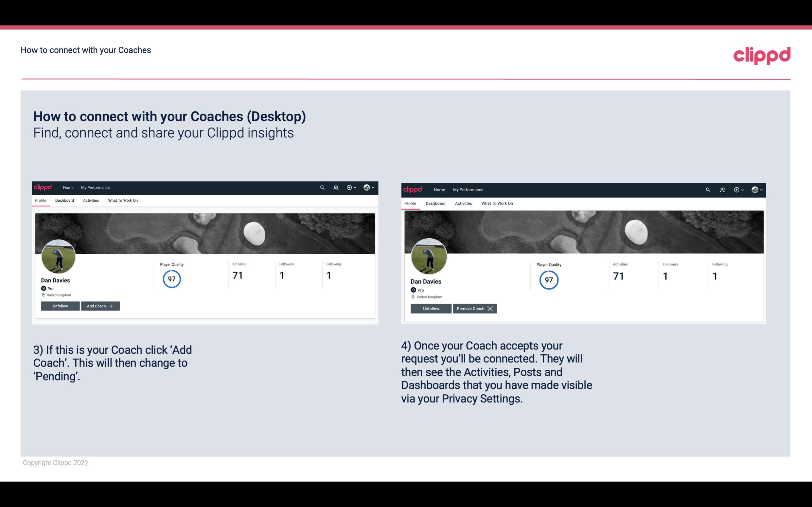Screen dimensions: 812x507
Task: Select the Dashboard tab on left screenshot
Action: tap(64, 200)
